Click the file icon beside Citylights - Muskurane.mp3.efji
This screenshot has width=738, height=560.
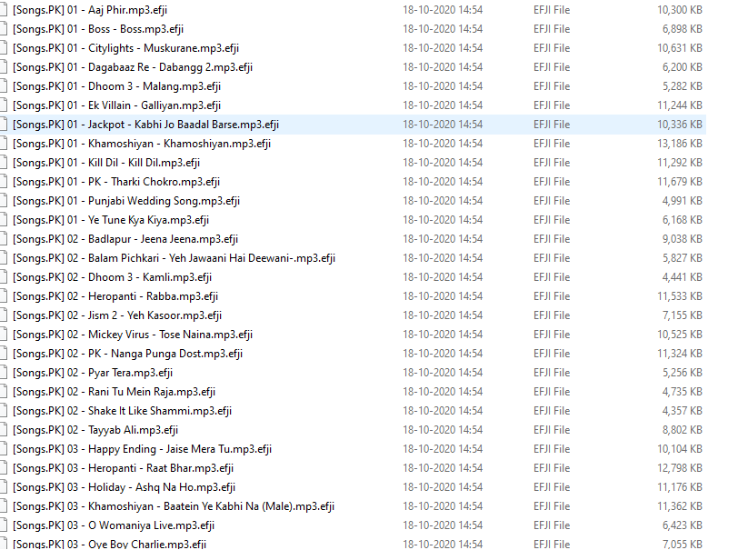(4, 48)
